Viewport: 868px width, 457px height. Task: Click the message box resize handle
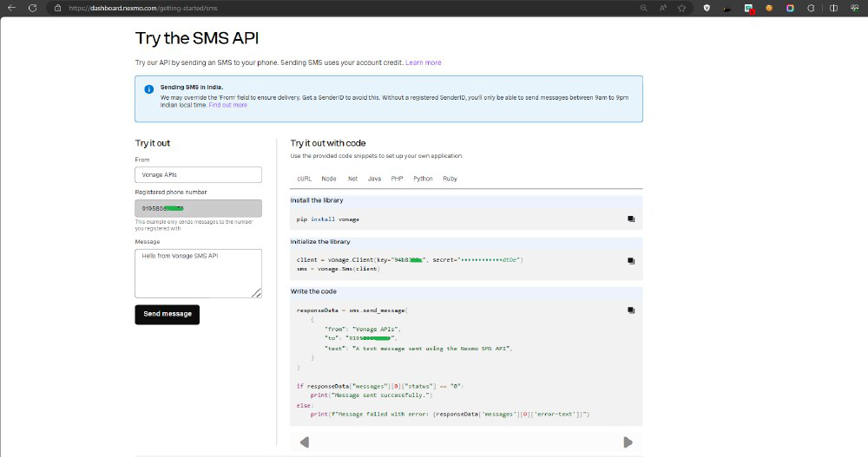coord(257,293)
